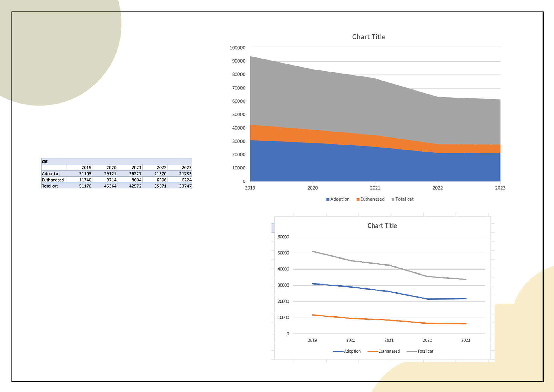Click the 50000 y-axis label on the line chart

click(x=283, y=253)
